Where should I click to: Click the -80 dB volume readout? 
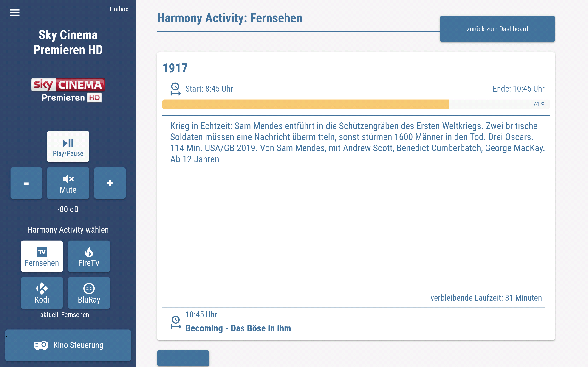[x=68, y=209]
